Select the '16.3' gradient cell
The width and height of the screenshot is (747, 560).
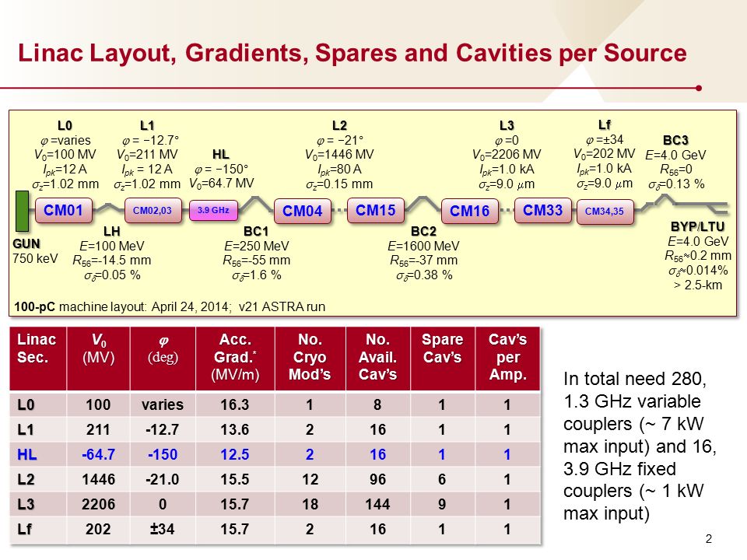pos(235,404)
